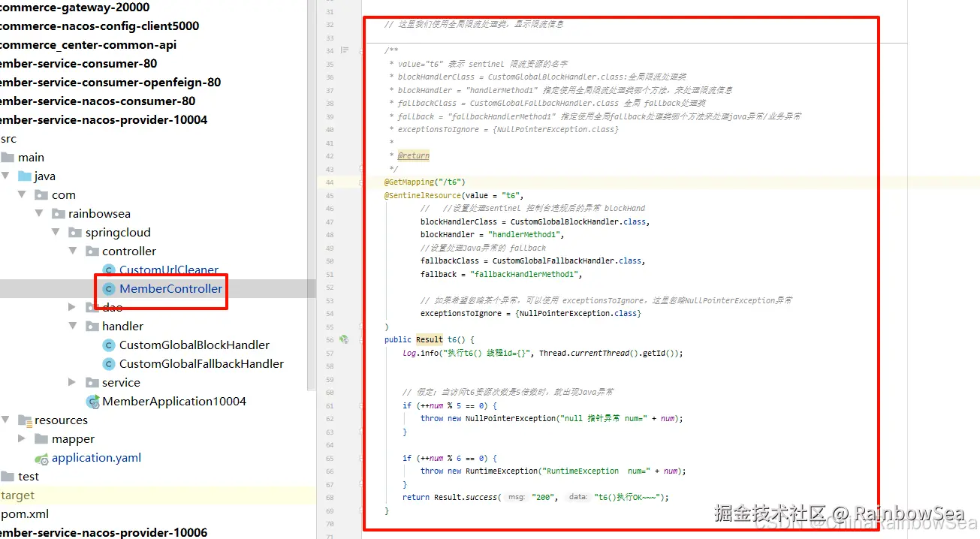
Task: Open CustomUrlCleaner class file
Action: pos(169,270)
